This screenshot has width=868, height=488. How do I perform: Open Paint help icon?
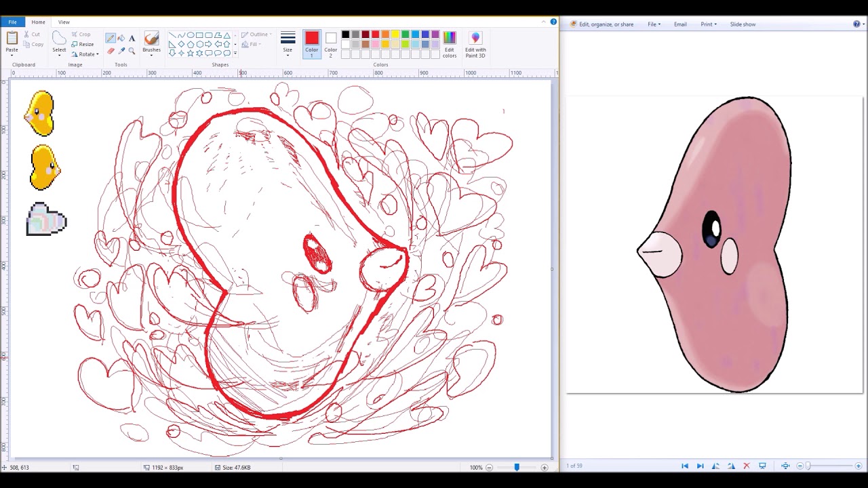[x=553, y=22]
